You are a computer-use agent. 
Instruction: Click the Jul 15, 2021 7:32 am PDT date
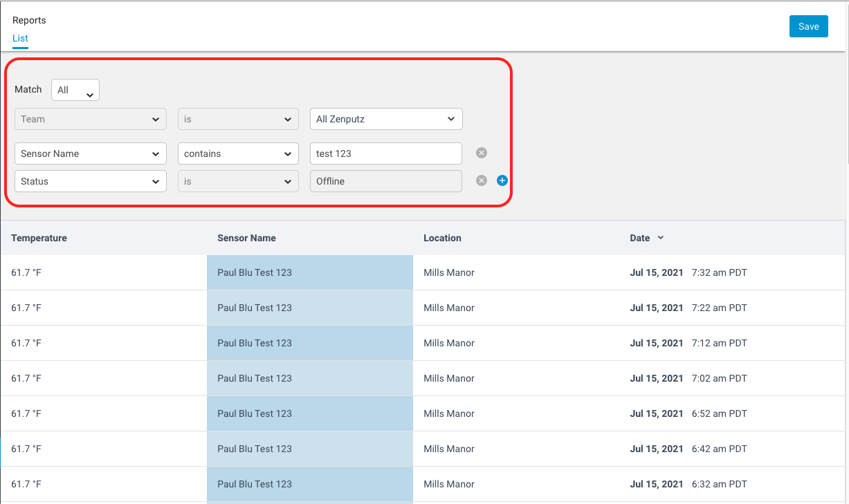688,272
